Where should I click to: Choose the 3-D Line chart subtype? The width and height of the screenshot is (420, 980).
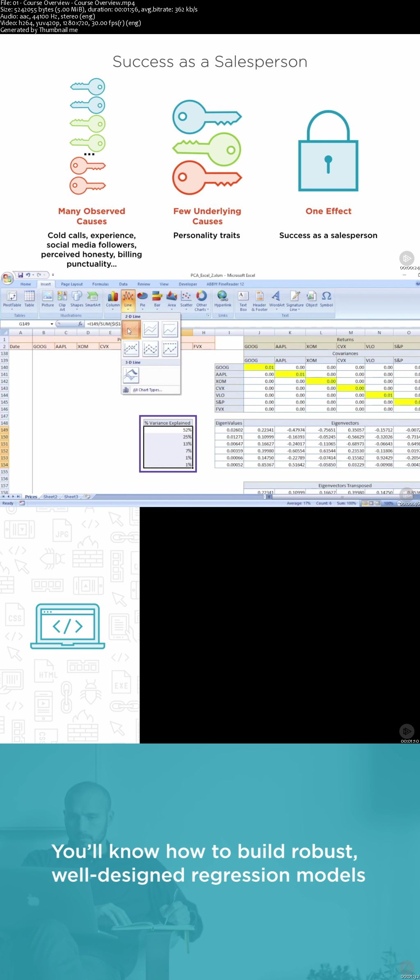[x=131, y=375]
